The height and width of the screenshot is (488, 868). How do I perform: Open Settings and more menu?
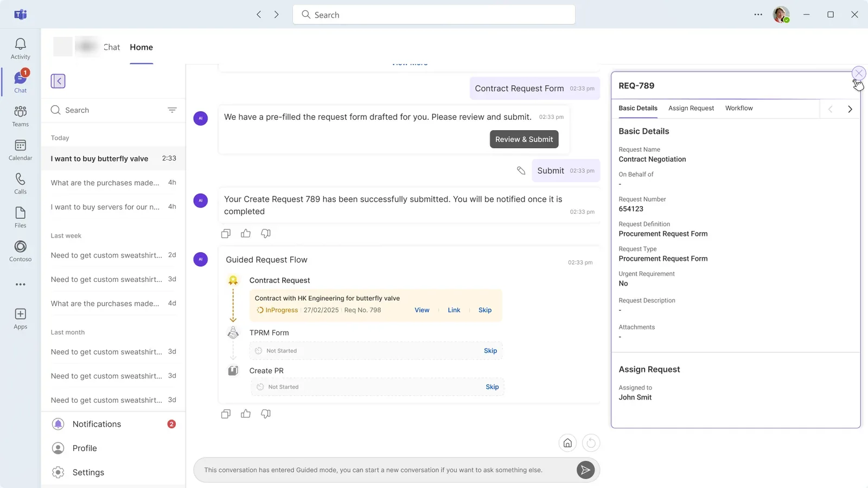click(x=758, y=15)
